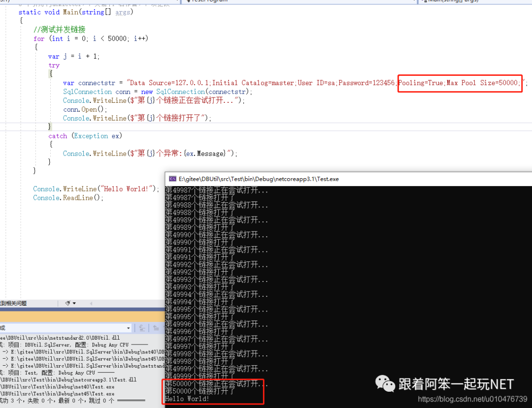Click the 'Hello World!' console output line

point(187,399)
